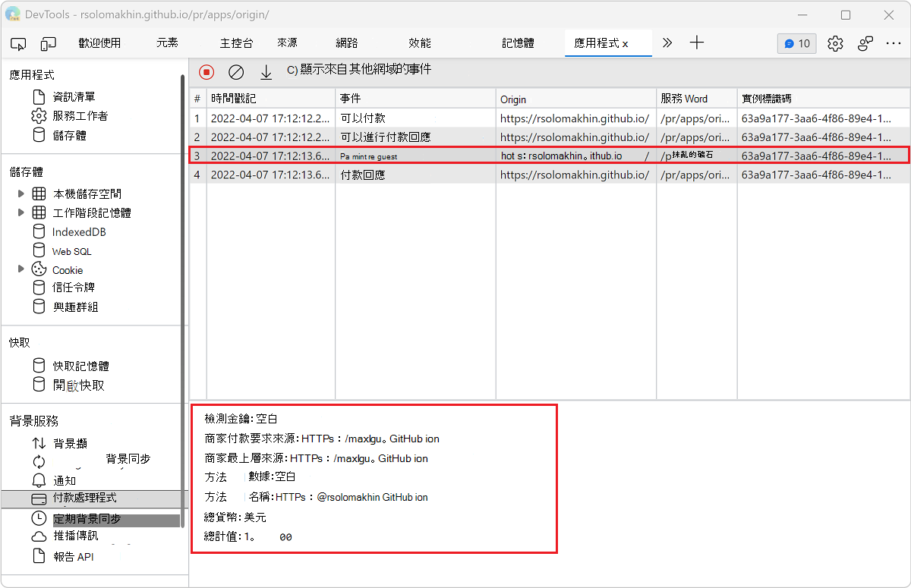The width and height of the screenshot is (911, 588).
Task: Add a panel with the plus icon
Action: [x=696, y=43]
